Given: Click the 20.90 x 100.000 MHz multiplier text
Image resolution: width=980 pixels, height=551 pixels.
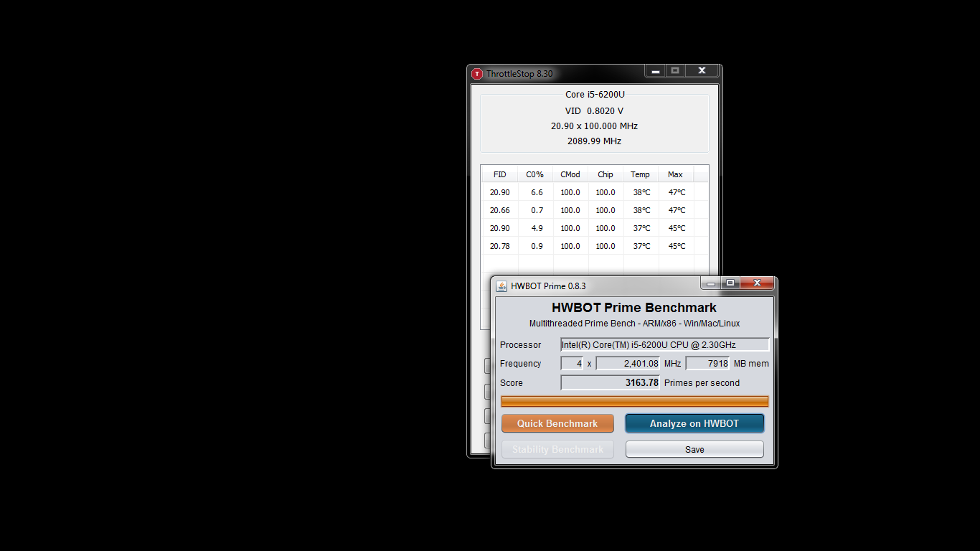Looking at the screenshot, I should pyautogui.click(x=594, y=126).
